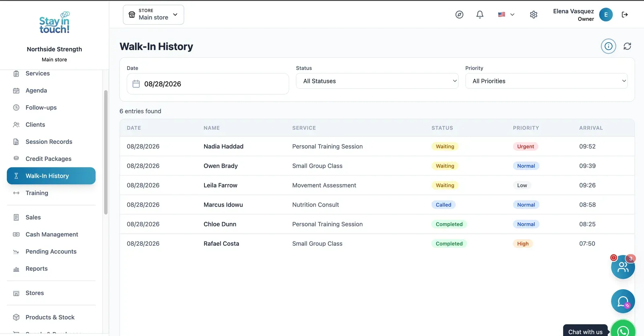Open the Walk-In History info icon
This screenshot has height=336, width=644.
click(609, 46)
